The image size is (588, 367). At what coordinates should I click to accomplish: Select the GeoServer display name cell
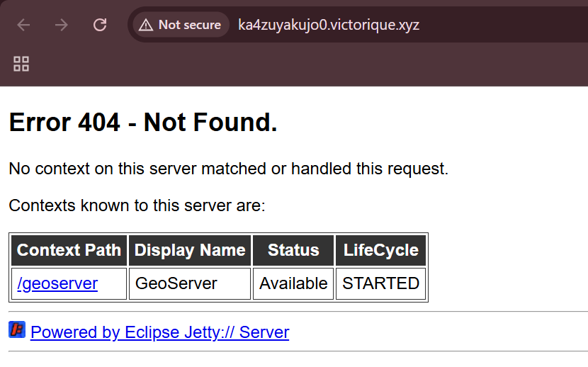click(x=176, y=283)
